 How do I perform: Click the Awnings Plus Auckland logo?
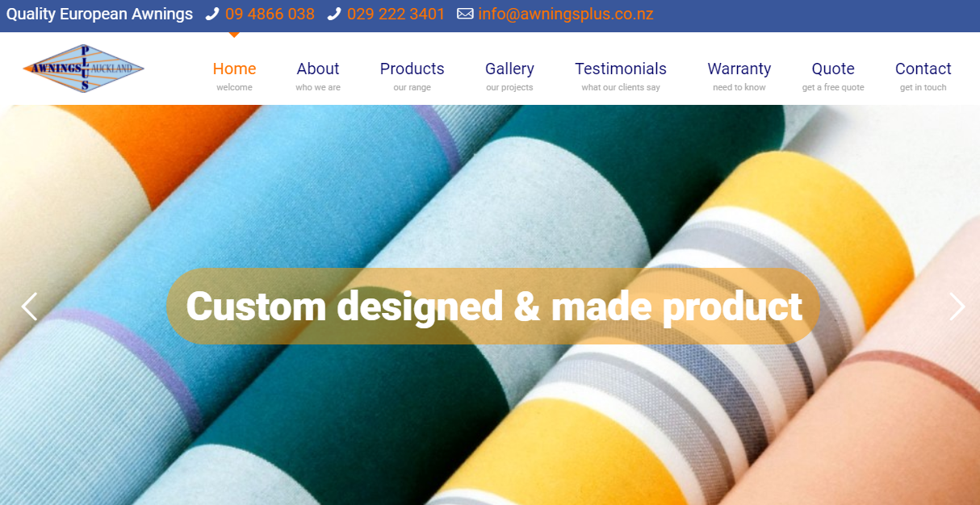[x=84, y=69]
